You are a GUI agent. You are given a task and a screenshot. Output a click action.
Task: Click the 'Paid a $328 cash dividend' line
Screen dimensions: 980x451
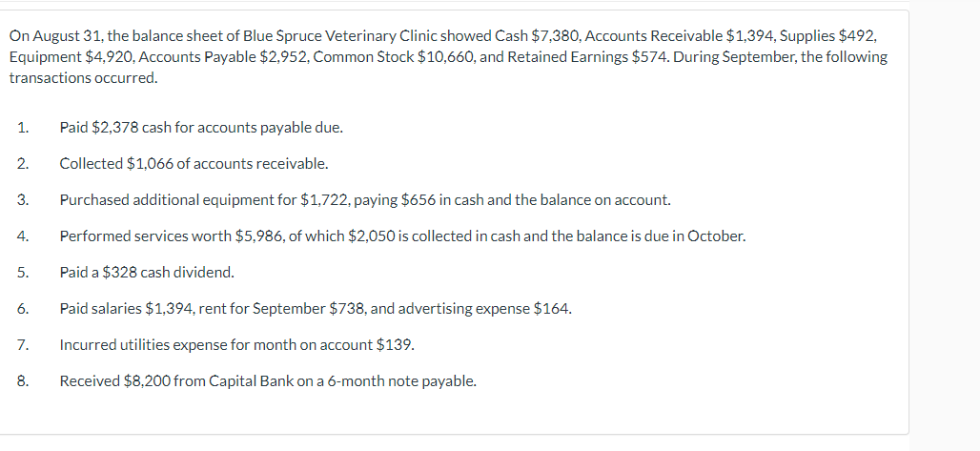(147, 273)
